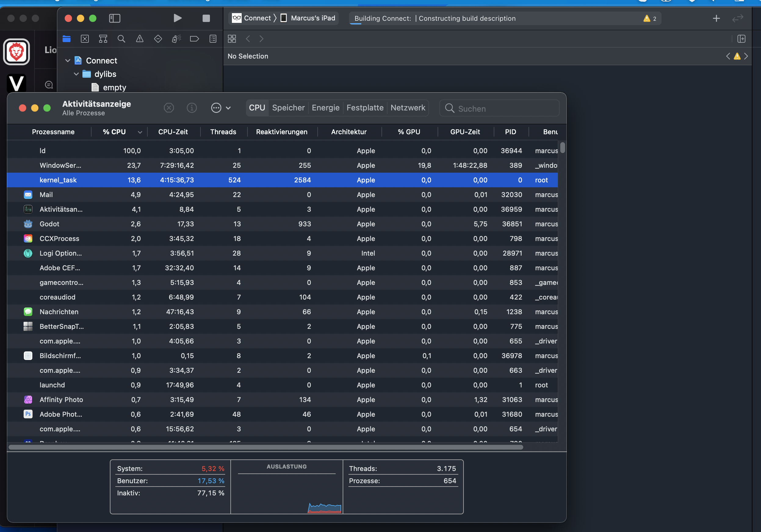
Task: Run the Connect scheme with the play button
Action: pyautogui.click(x=178, y=18)
